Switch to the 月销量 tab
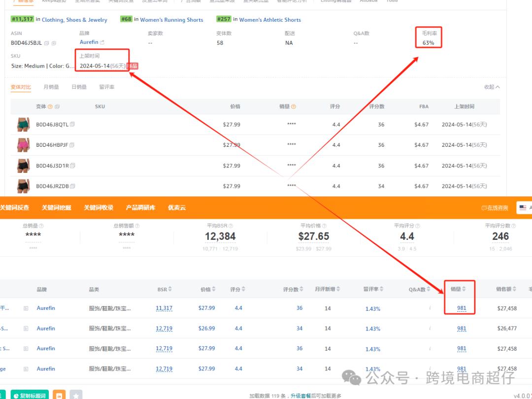The image size is (532, 399). (51, 87)
